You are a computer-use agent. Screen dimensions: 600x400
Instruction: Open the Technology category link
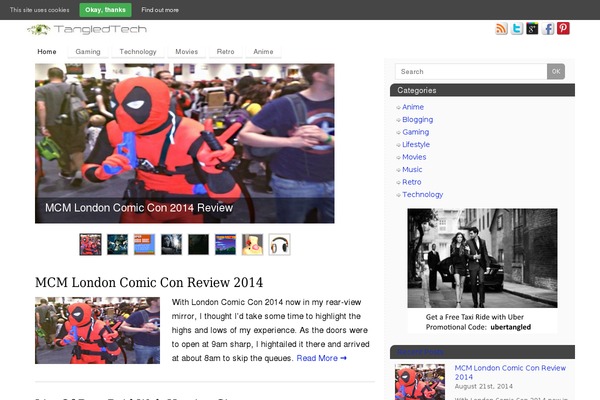point(422,194)
